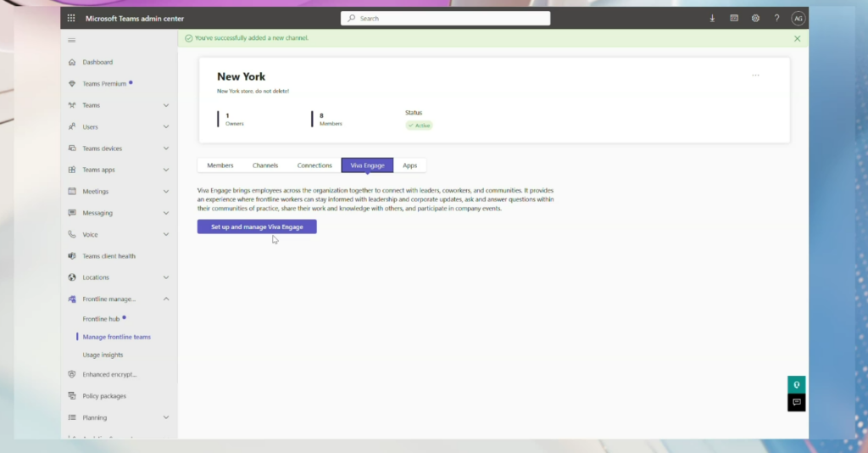This screenshot has width=868, height=453.
Task: Open the app launcher waffle icon
Action: (x=71, y=19)
